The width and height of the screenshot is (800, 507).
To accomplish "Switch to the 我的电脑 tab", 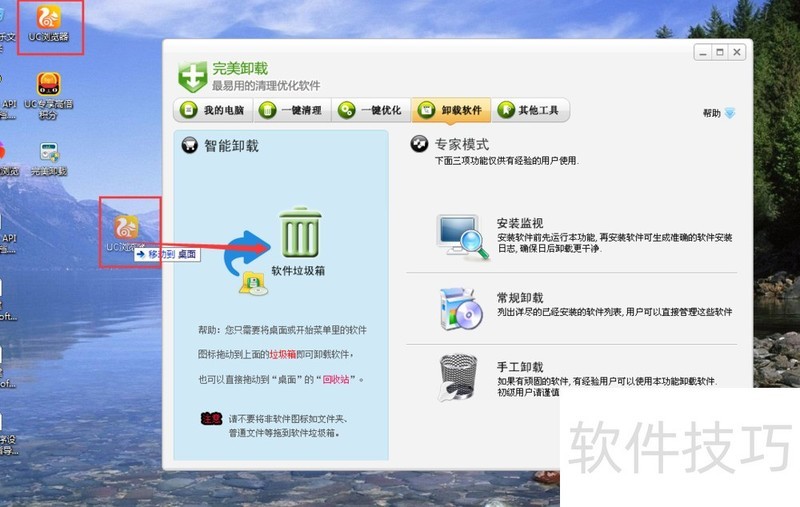I will pos(213,110).
